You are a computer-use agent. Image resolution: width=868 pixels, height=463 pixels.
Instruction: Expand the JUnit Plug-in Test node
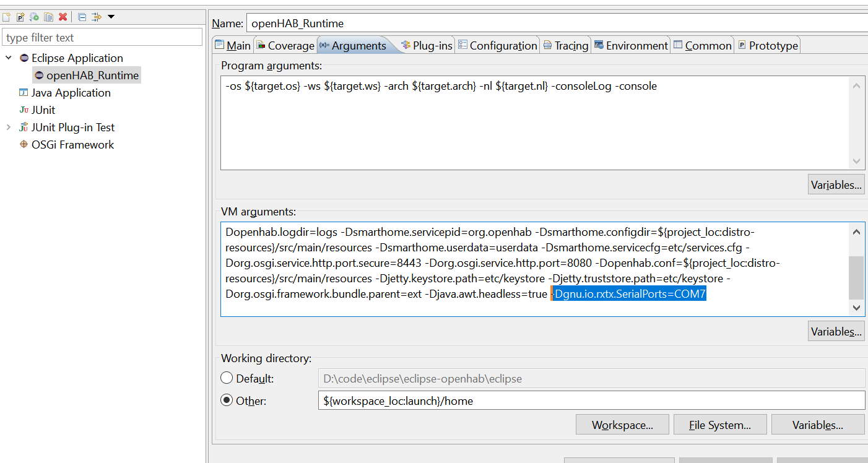pyautogui.click(x=9, y=128)
